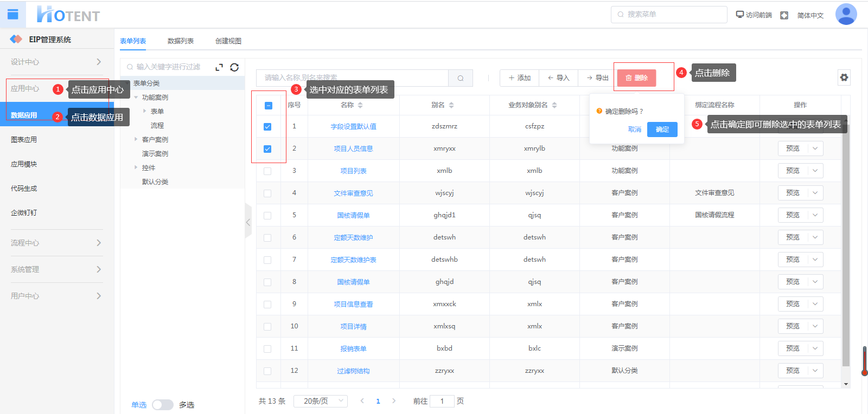Viewport: 868px width, 414px height.
Task: Uncheck the checkbox for row 1
Action: tap(267, 127)
